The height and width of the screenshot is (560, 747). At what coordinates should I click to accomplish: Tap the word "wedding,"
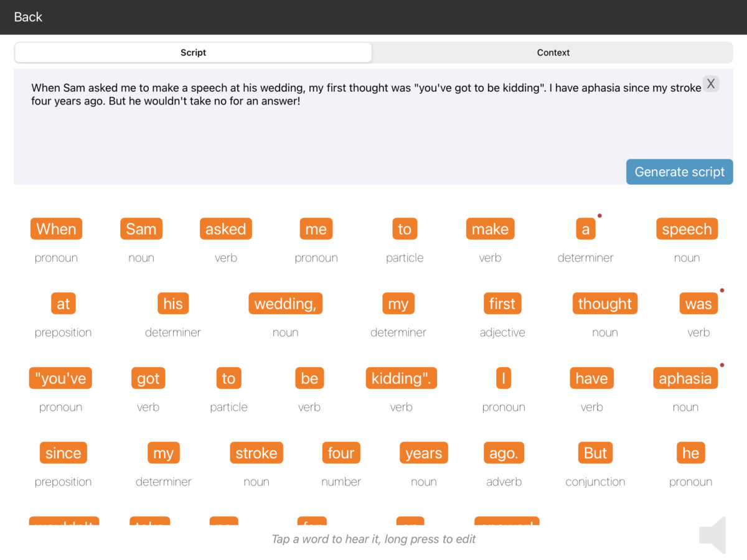[285, 304]
